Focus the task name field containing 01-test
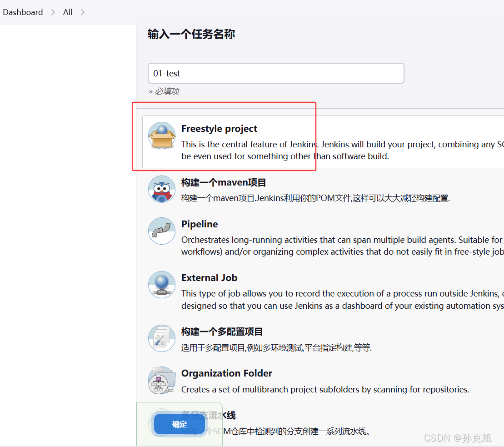Image resolution: width=504 pixels, height=447 pixels. [276, 73]
